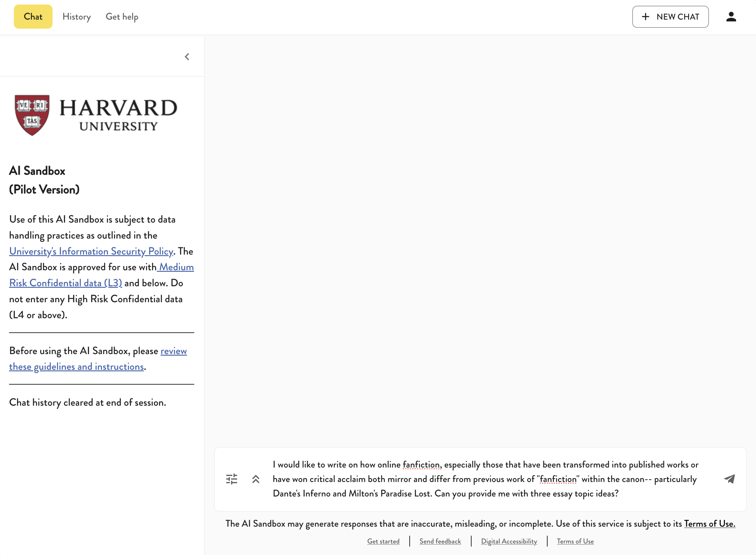This screenshot has height=555, width=756.
Task: Start a NEW CHAT
Action: [670, 17]
